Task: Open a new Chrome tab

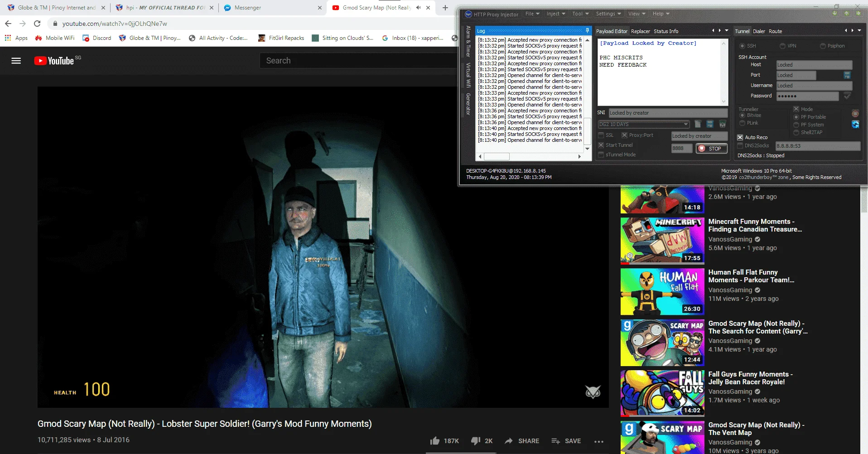Action: click(445, 8)
